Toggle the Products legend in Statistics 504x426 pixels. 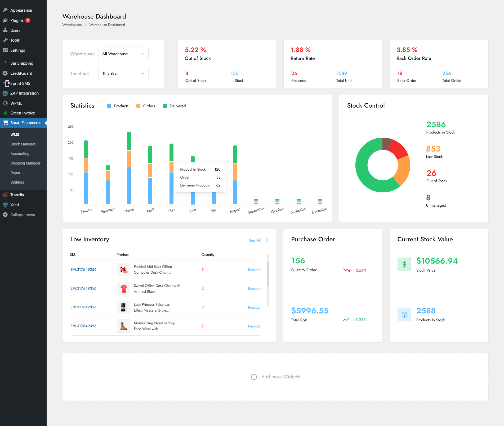point(118,106)
